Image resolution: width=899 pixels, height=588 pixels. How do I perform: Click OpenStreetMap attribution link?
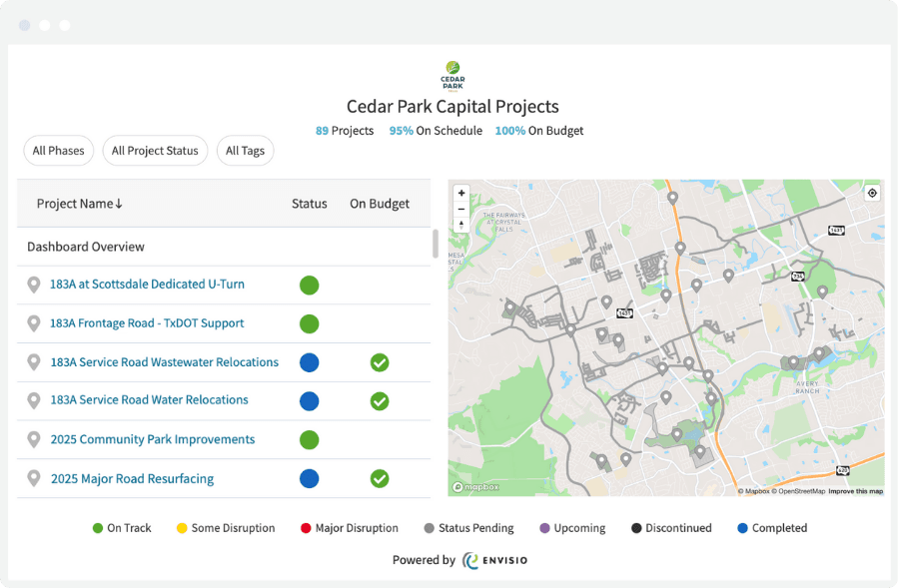coord(798,491)
